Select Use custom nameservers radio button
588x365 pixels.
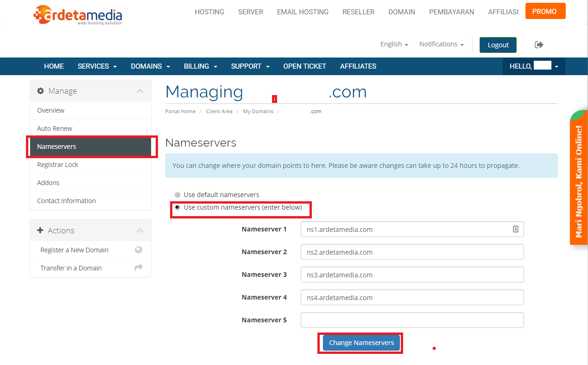pyautogui.click(x=177, y=207)
